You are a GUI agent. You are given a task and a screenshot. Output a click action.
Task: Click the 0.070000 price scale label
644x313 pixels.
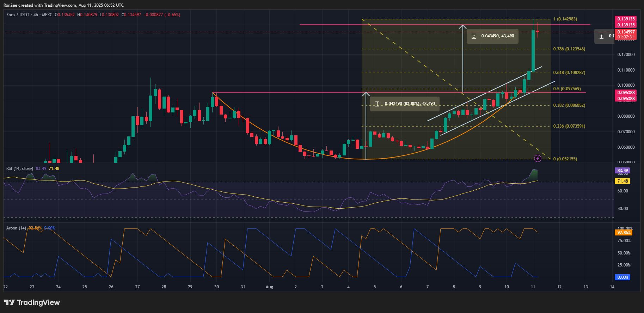[625, 132]
